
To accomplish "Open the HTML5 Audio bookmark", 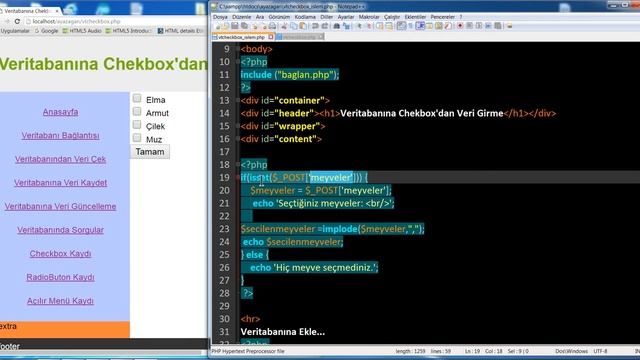I will [x=82, y=31].
